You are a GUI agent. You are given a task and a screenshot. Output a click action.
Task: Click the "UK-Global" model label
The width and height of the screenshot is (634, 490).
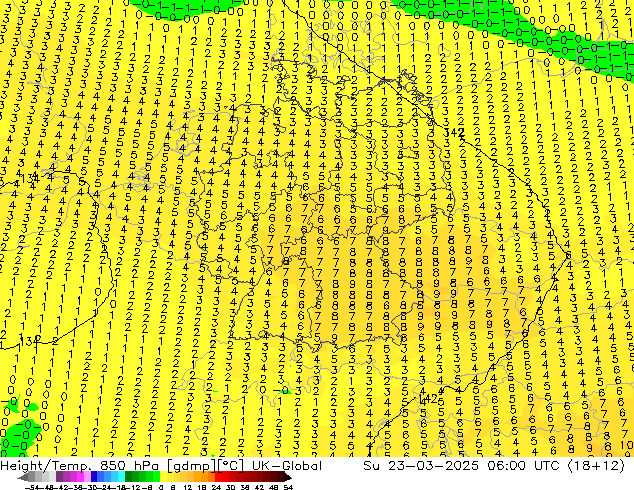(287, 465)
